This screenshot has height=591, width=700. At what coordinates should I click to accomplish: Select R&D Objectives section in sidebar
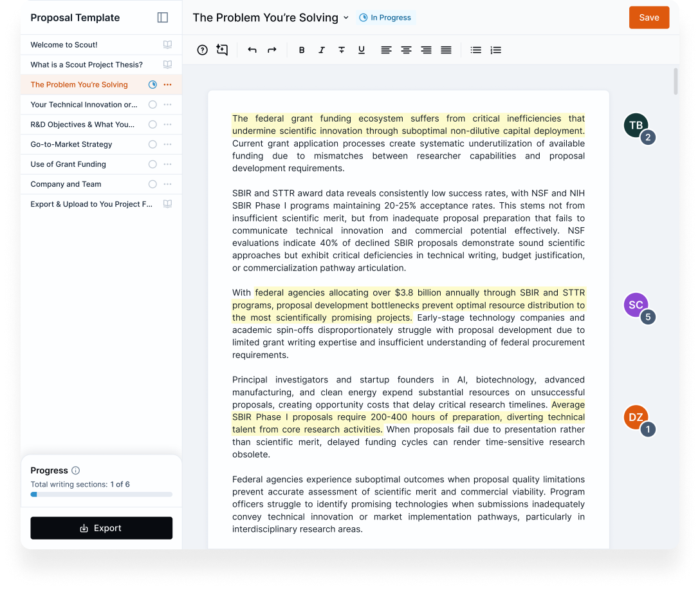82,124
